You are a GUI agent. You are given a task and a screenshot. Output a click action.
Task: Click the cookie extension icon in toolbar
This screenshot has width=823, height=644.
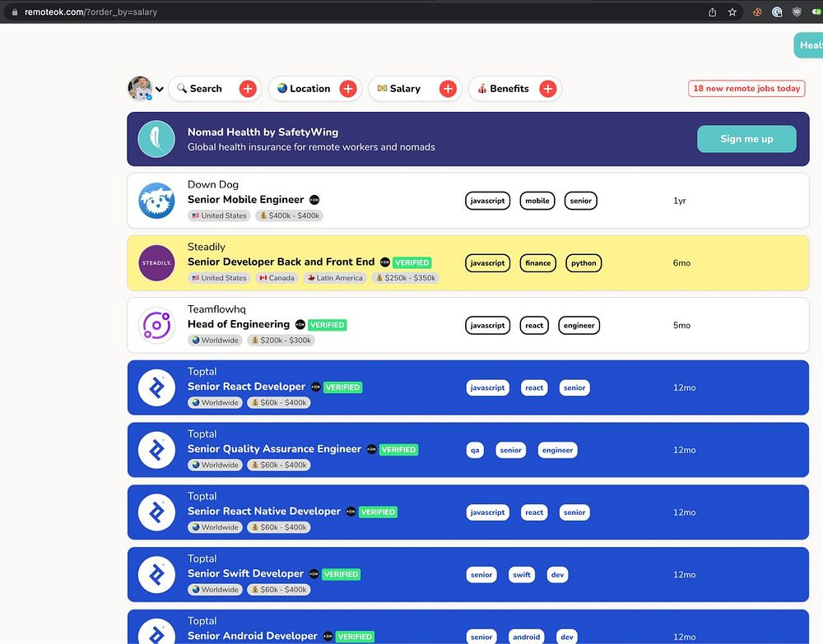pos(757,12)
